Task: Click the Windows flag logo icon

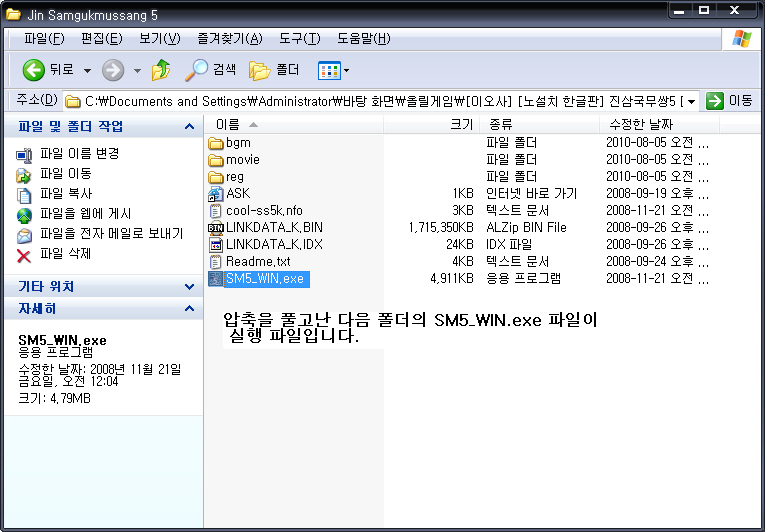Action: tap(742, 39)
